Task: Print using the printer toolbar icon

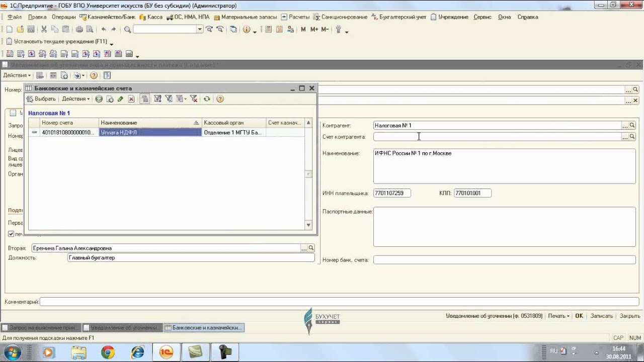Action: tap(79, 29)
